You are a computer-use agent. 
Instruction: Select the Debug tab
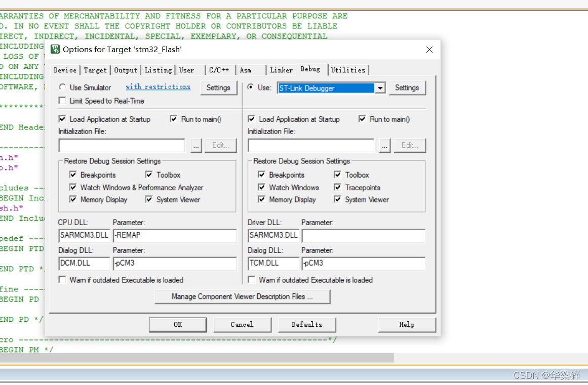310,69
